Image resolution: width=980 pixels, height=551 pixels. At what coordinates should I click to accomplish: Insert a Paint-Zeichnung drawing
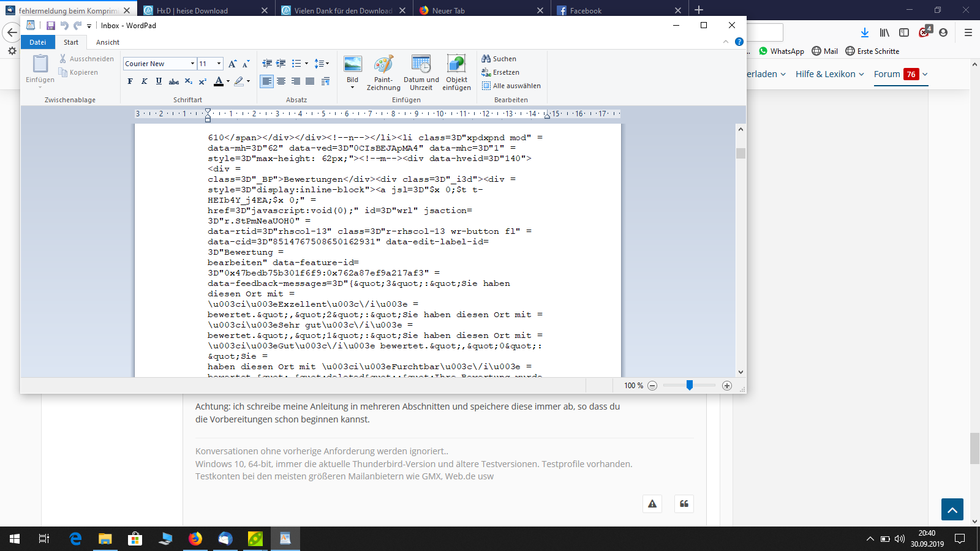coord(383,72)
